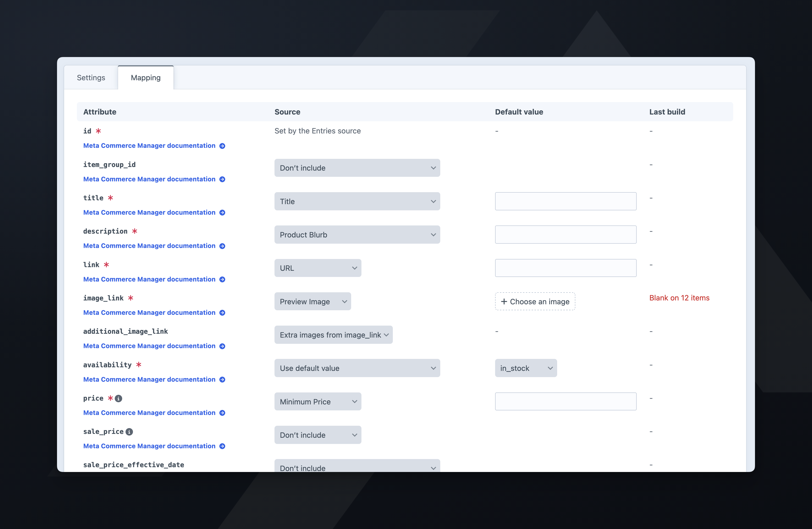Viewport: 812px width, 529px height.
Task: Click arrow icon beside additional_image_link documentation
Action: (222, 346)
